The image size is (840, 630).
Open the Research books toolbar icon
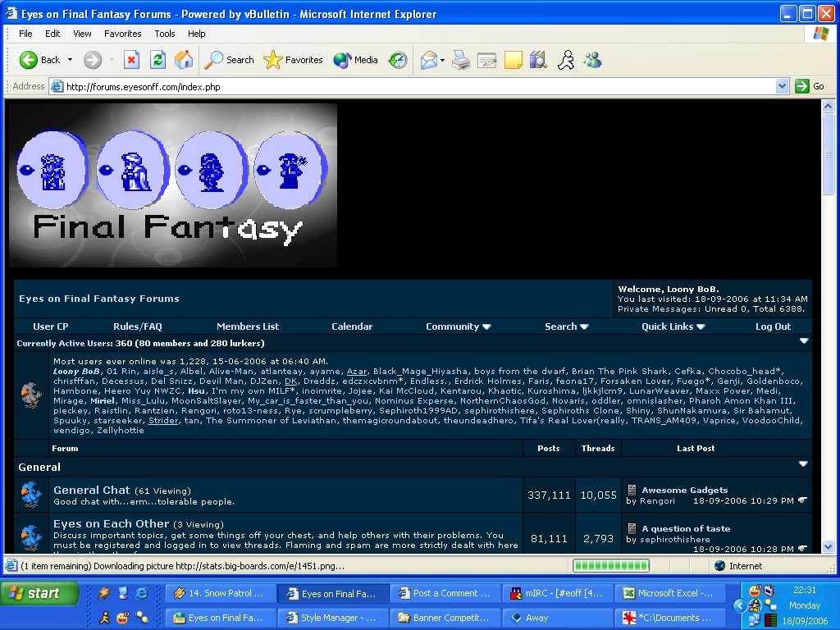coord(538,60)
